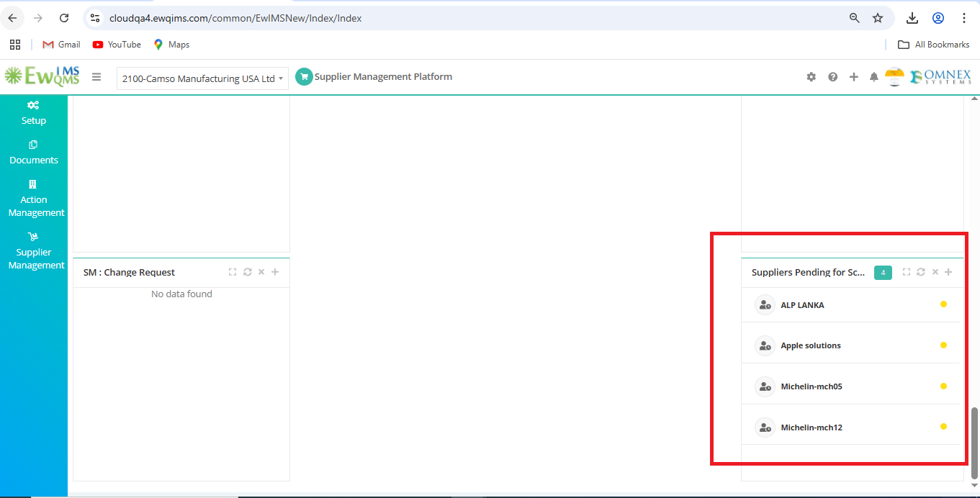Click the SM : Change Request title
The width and height of the screenshot is (980, 498).
coord(129,272)
